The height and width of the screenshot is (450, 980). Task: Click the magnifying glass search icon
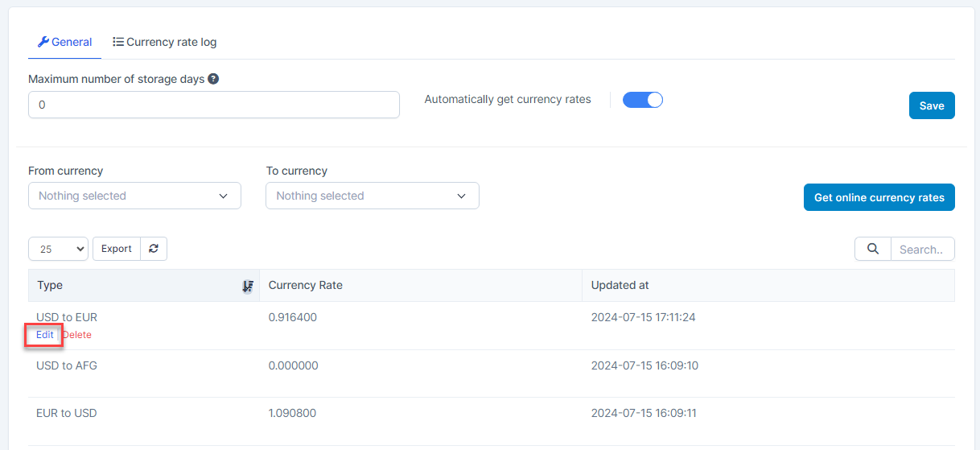click(x=872, y=250)
